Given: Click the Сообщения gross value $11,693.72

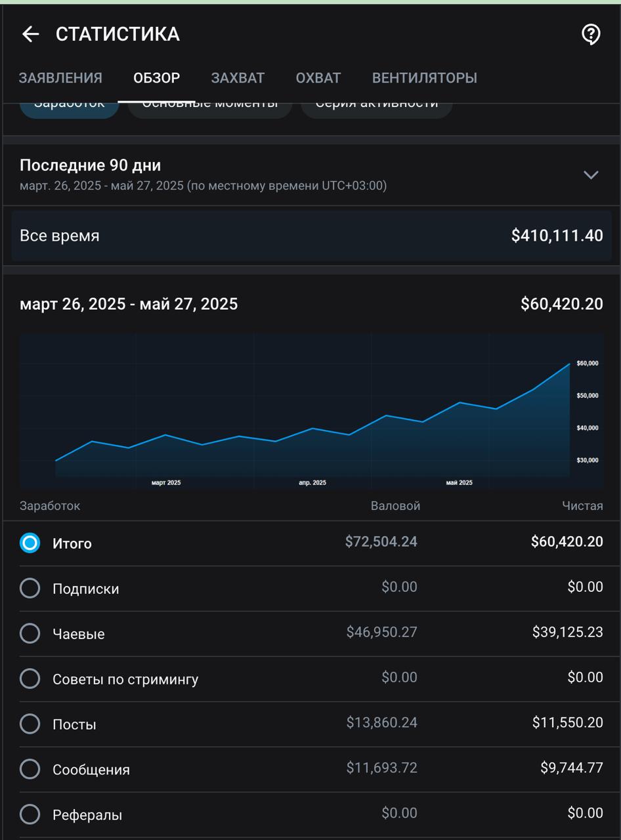Looking at the screenshot, I should pos(382,768).
